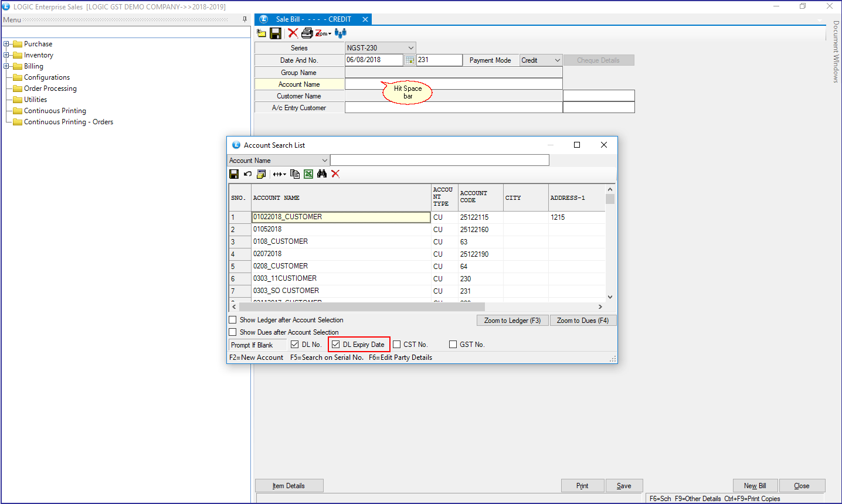Click the red X delete icon in Sale Bill toolbar
The image size is (842, 504).
click(x=293, y=33)
